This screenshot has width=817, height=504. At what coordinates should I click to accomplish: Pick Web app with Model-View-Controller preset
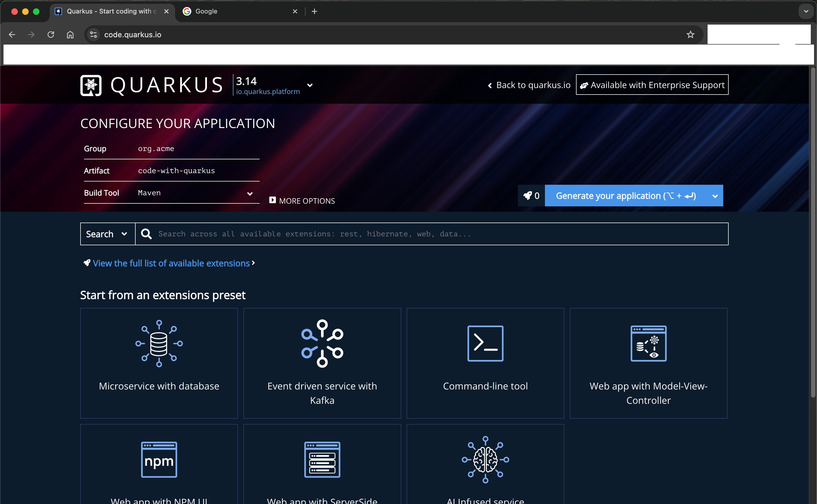point(648,363)
